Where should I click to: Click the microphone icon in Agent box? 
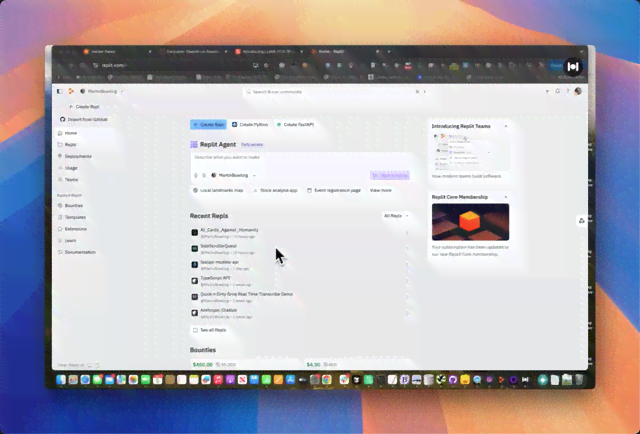[196, 175]
